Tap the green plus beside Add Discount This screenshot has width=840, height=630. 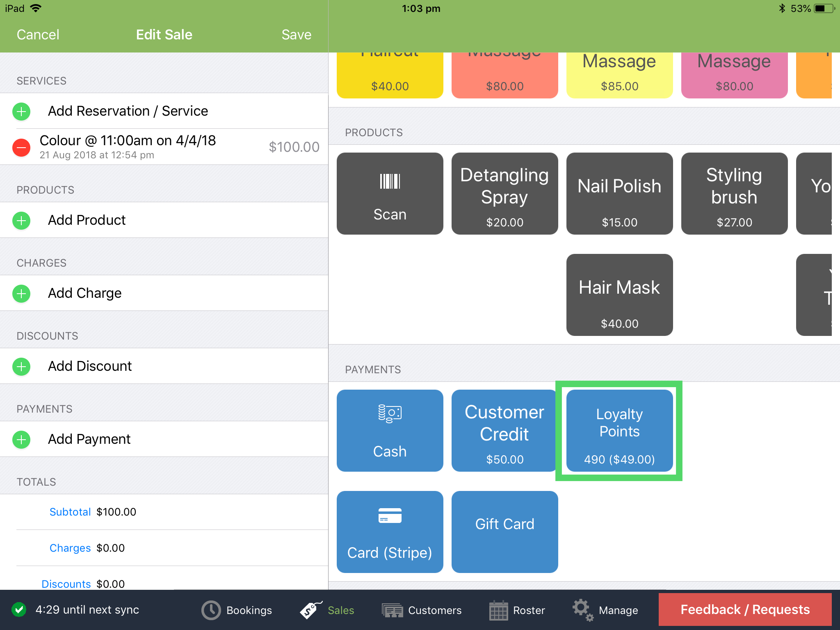click(x=21, y=366)
